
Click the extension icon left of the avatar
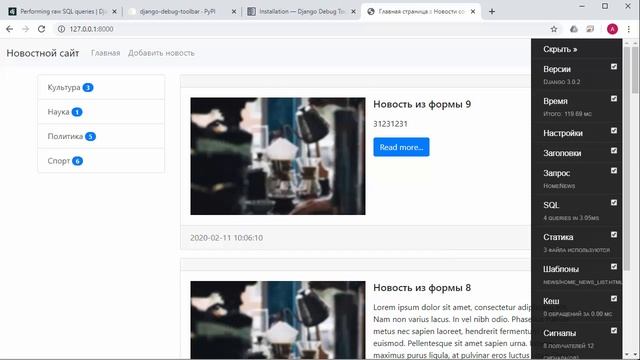(x=590, y=29)
